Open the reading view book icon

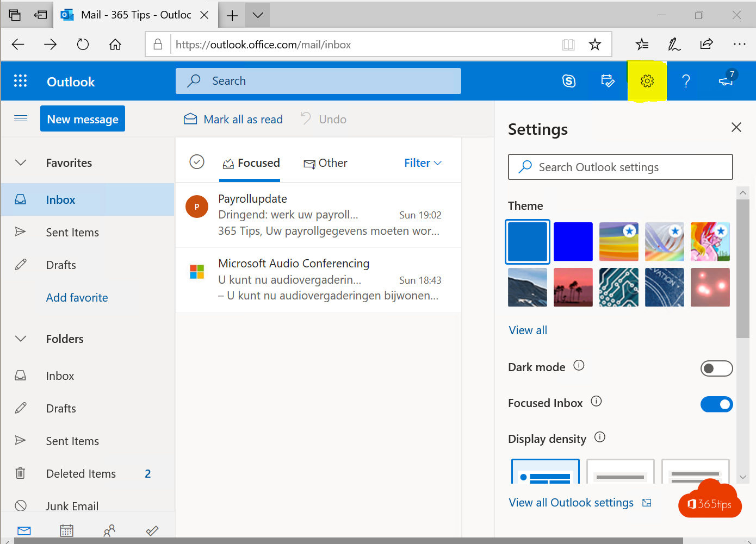pos(568,45)
